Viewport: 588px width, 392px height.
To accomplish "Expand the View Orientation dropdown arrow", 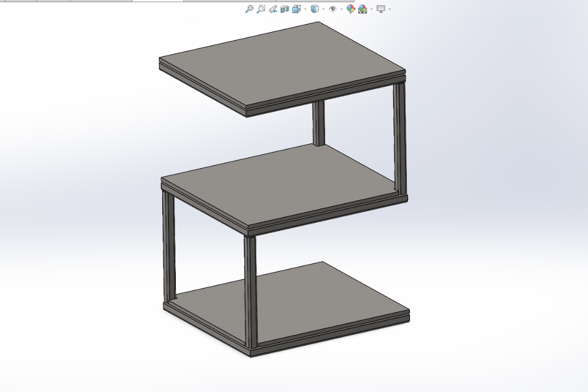I will (305, 9).
